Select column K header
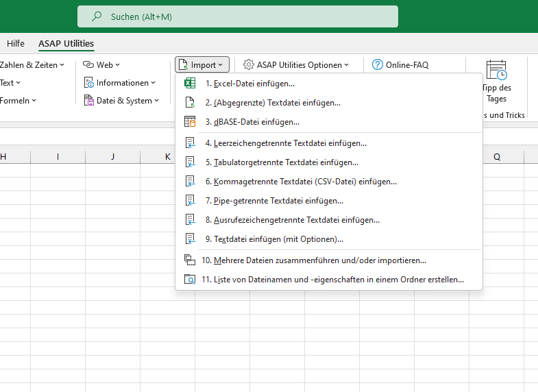 tap(158, 157)
